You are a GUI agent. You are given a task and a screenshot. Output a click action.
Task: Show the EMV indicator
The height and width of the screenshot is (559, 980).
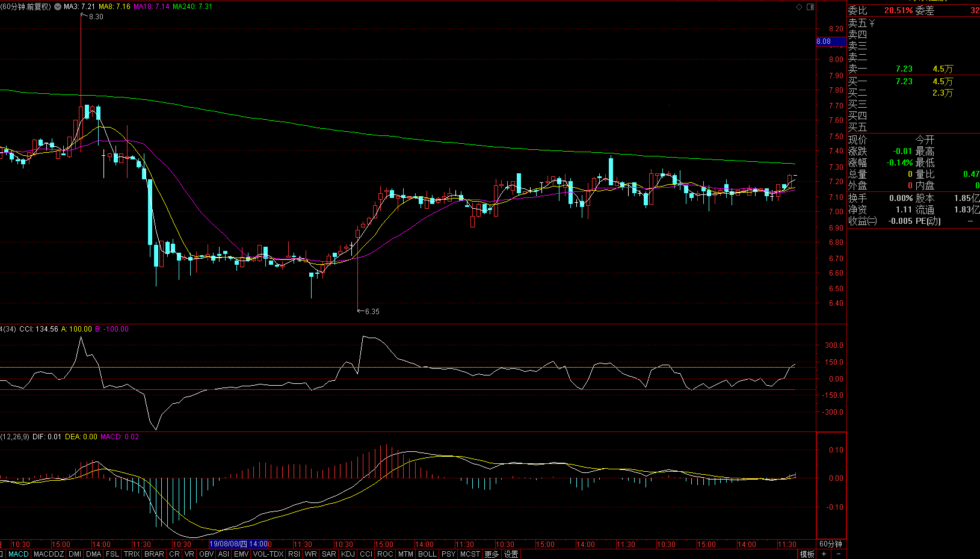tap(241, 554)
